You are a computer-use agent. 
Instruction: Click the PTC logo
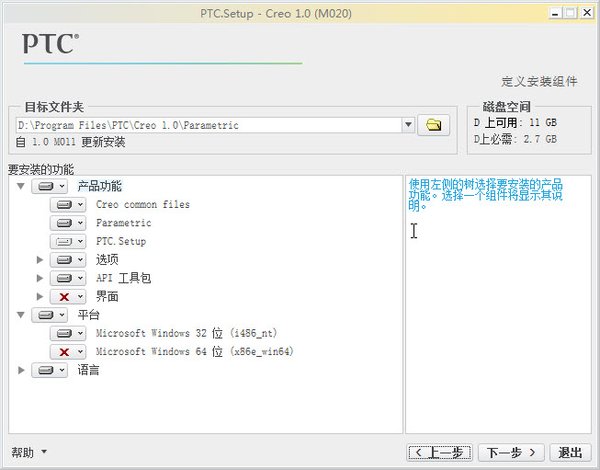click(x=51, y=44)
